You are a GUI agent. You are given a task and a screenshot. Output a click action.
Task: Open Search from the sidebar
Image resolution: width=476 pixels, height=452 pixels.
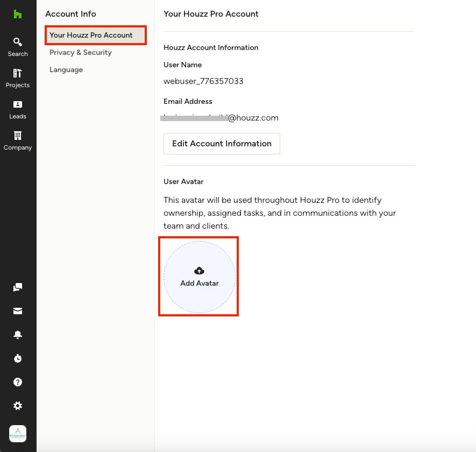(18, 47)
